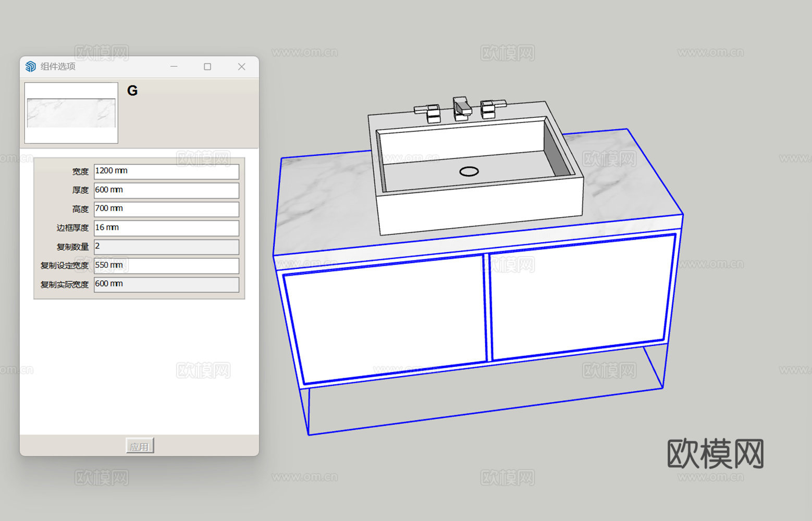Click the 宽度 label
Viewport: 812px width, 521px height.
80,171
